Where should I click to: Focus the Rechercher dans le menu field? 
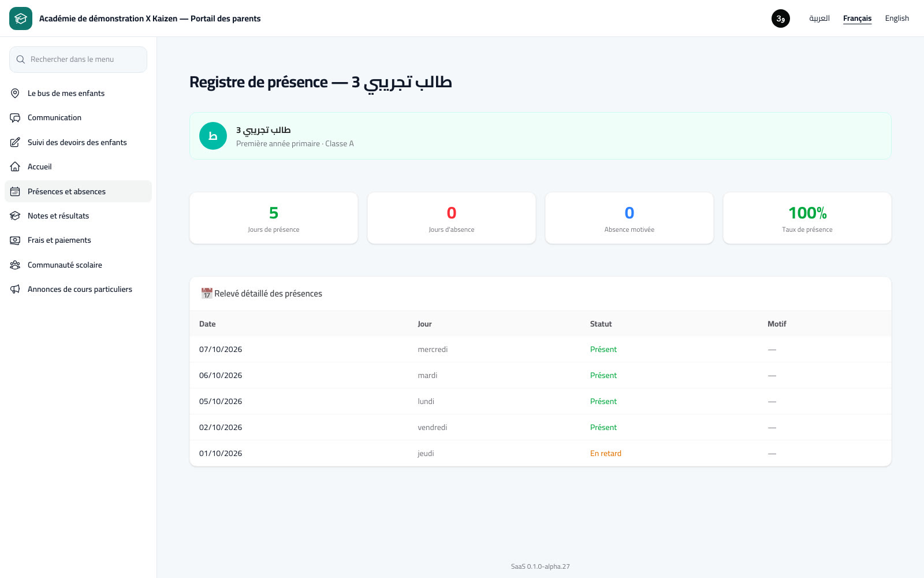click(78, 60)
